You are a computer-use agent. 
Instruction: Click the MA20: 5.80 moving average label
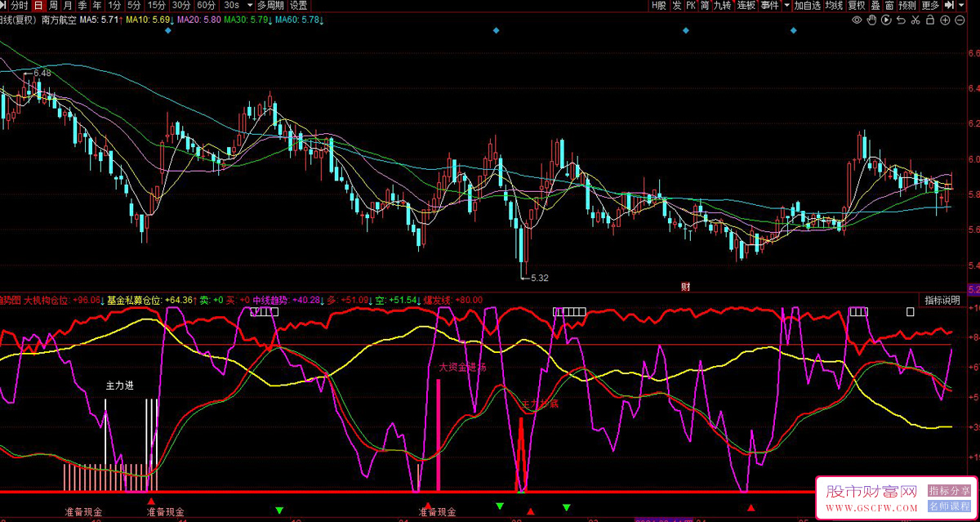coord(199,19)
